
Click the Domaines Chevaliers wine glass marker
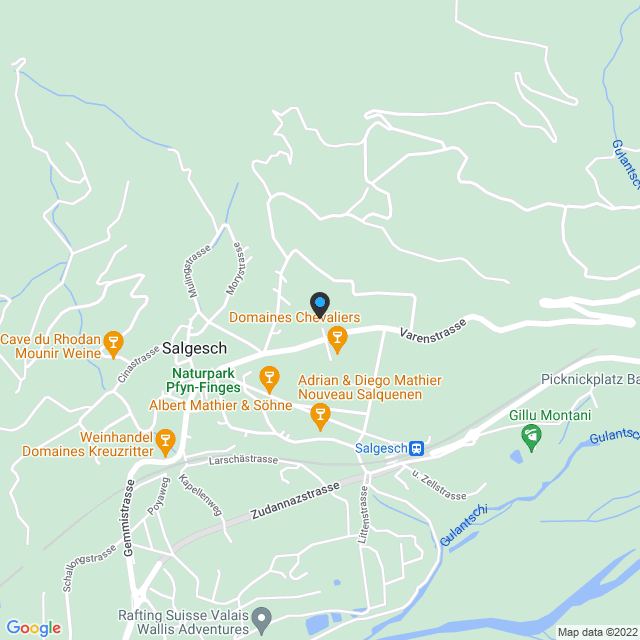[337, 340]
